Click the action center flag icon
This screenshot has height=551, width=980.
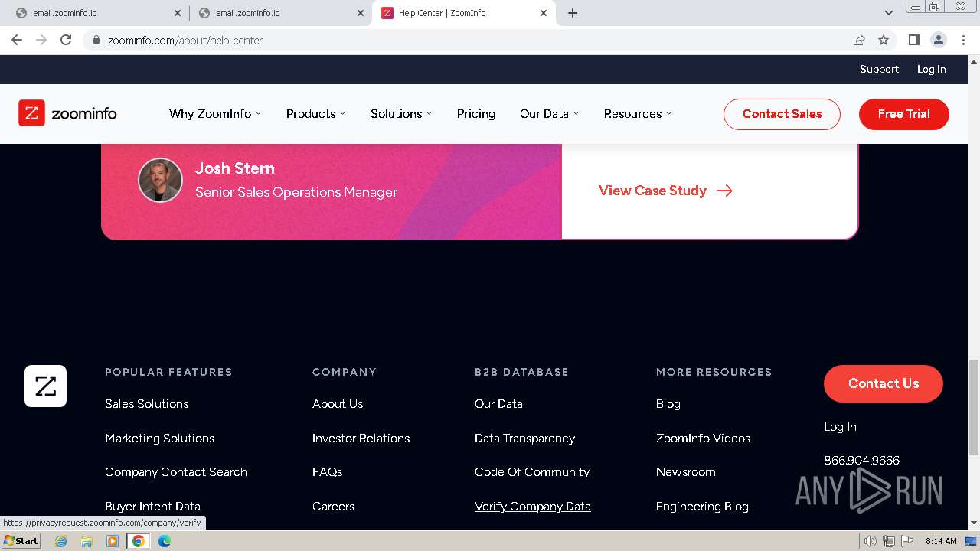tap(907, 541)
